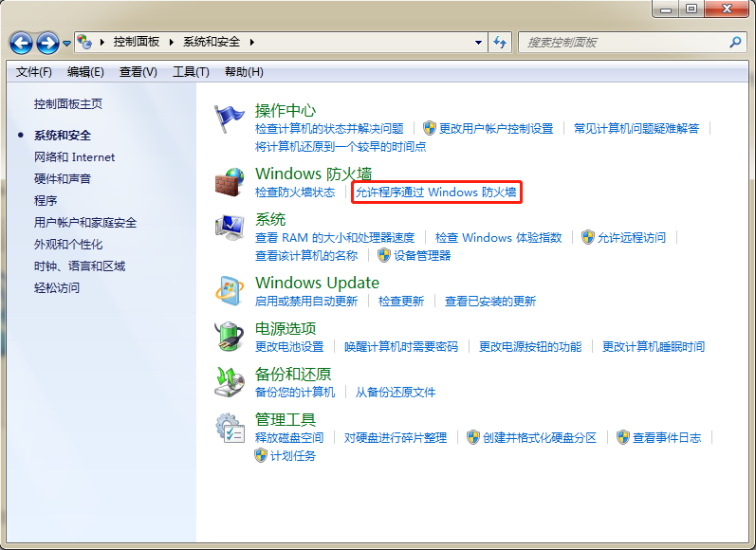Open recent pages dropdown beside the Forward arrow
The height and width of the screenshot is (550, 756).
pyautogui.click(x=67, y=44)
